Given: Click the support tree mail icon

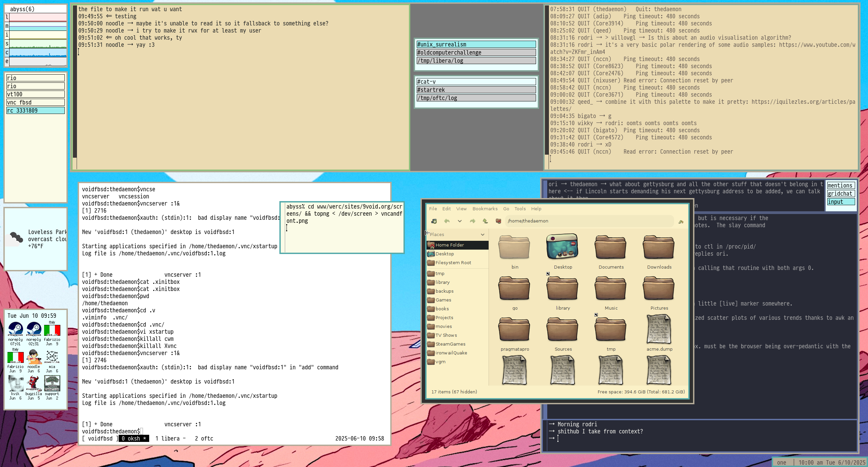Looking at the screenshot, I should coord(52,384).
